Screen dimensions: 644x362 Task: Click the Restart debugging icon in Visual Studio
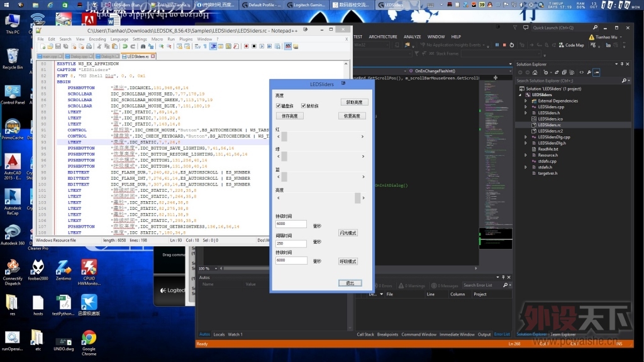pyautogui.click(x=512, y=45)
